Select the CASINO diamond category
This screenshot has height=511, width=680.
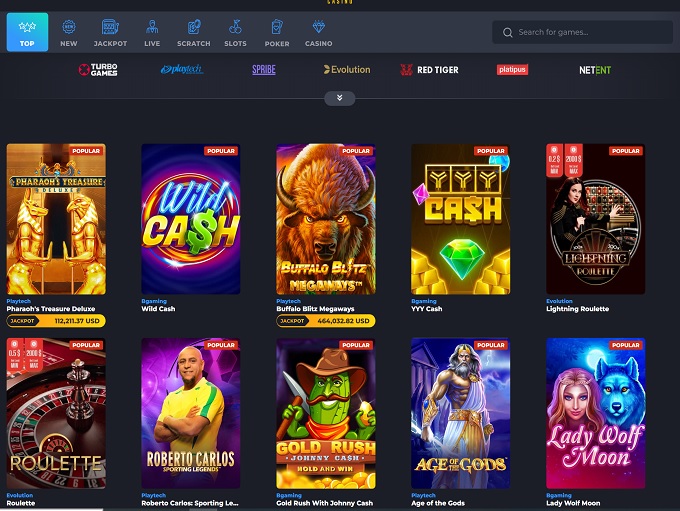(x=318, y=32)
